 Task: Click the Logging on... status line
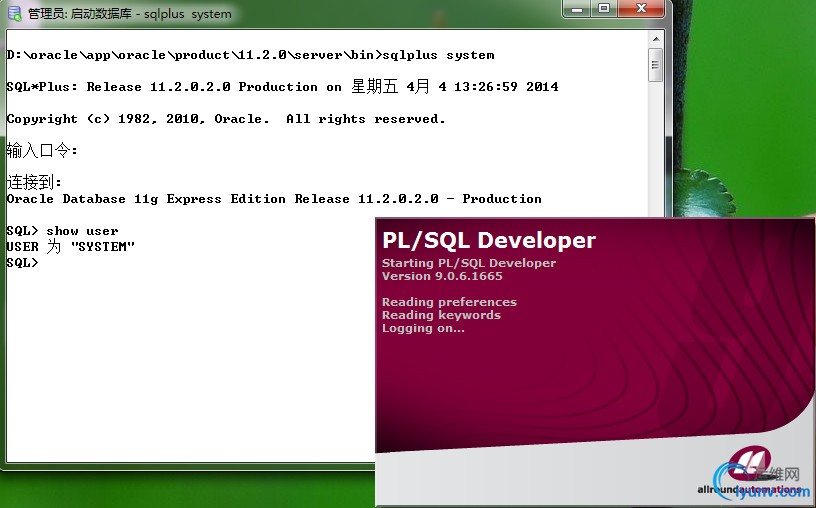tap(423, 328)
